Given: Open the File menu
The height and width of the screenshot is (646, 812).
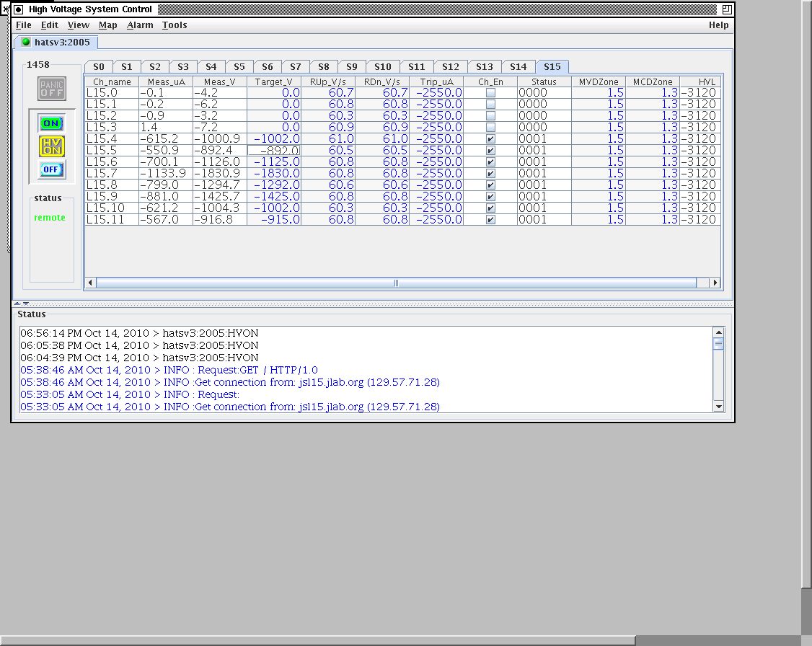Looking at the screenshot, I should pyautogui.click(x=23, y=25).
